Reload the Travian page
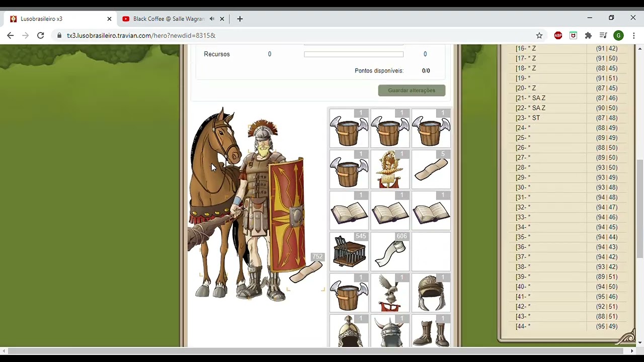The image size is (644, 362). tap(41, 35)
